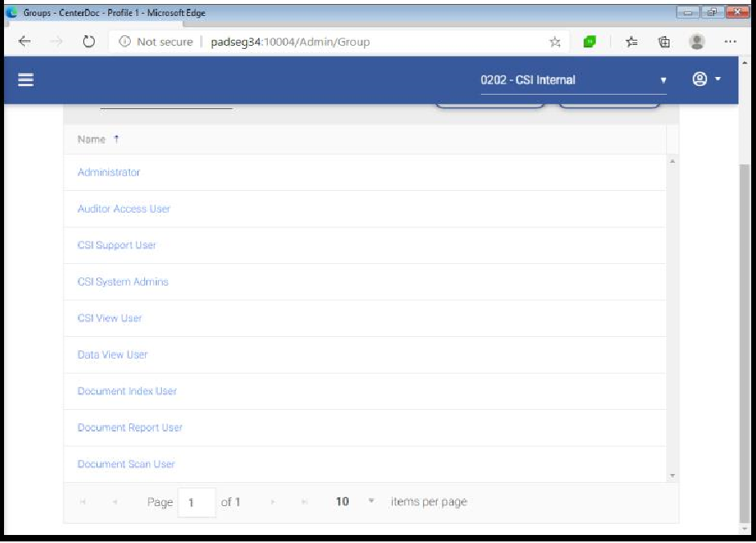
Task: Add this page to favorites
Action: coord(555,42)
